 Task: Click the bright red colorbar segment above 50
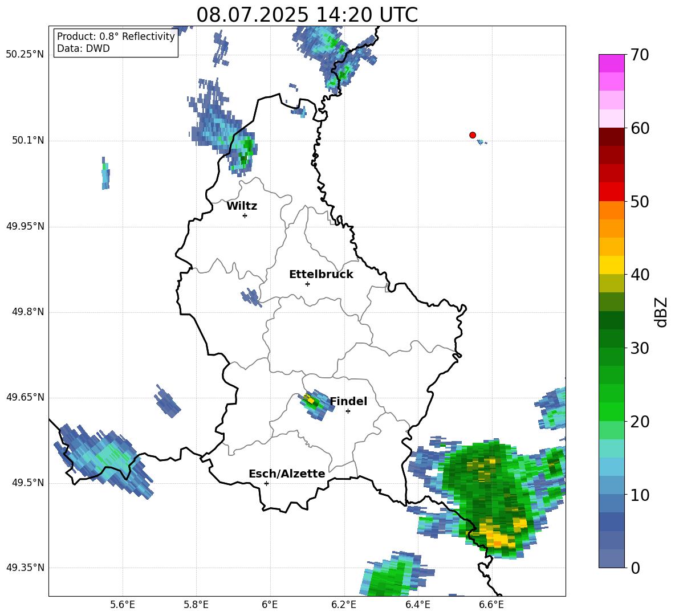[611, 192]
